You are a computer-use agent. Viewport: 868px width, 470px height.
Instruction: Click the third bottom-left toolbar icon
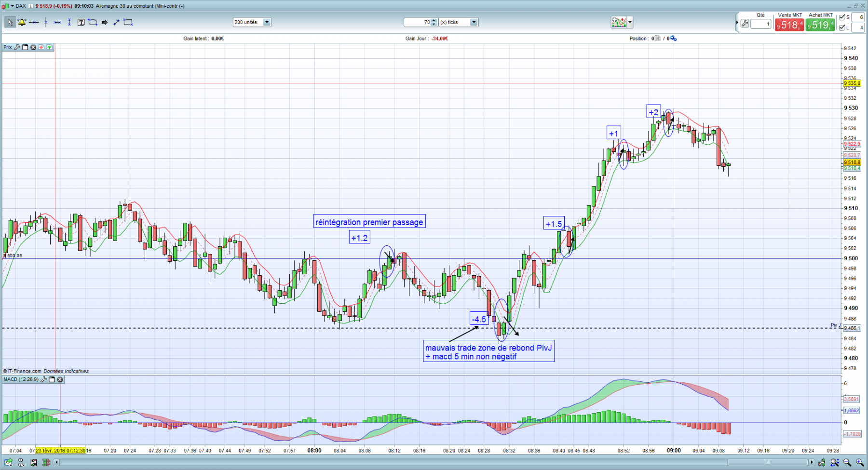tap(34, 462)
